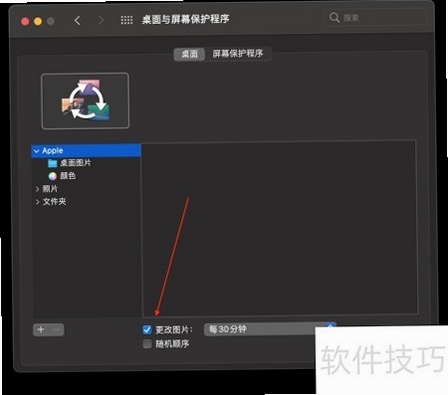Show all preferences with the grid icon
448x395 pixels.
pyautogui.click(x=127, y=20)
